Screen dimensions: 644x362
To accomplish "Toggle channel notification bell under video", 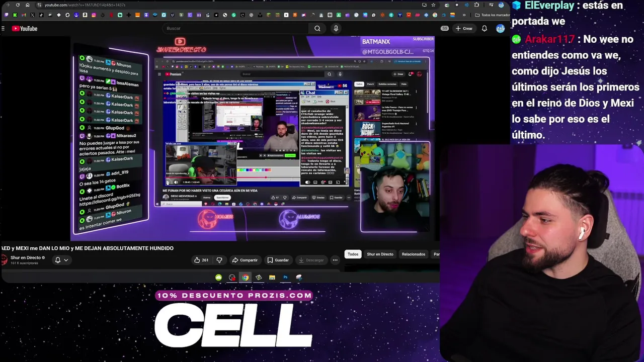I will tap(57, 260).
